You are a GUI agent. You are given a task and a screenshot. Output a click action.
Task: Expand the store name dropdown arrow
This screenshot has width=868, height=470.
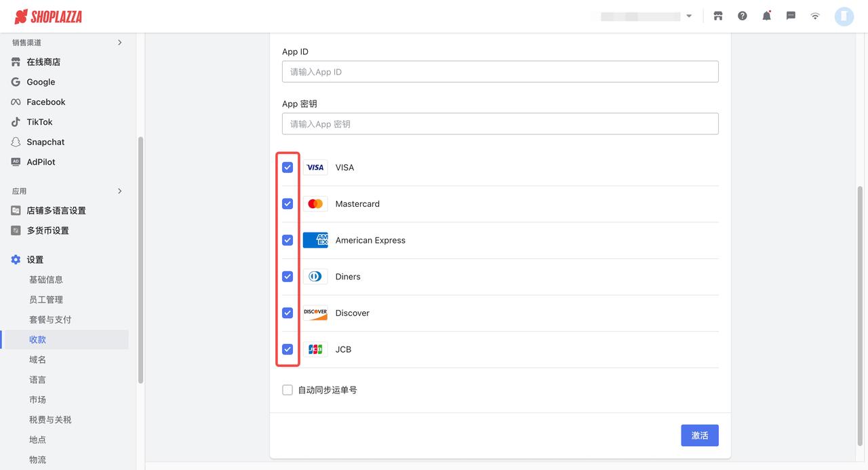point(689,16)
